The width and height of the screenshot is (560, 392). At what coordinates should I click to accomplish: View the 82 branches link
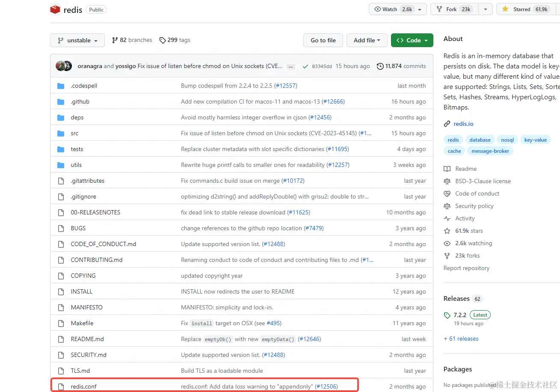[132, 40]
